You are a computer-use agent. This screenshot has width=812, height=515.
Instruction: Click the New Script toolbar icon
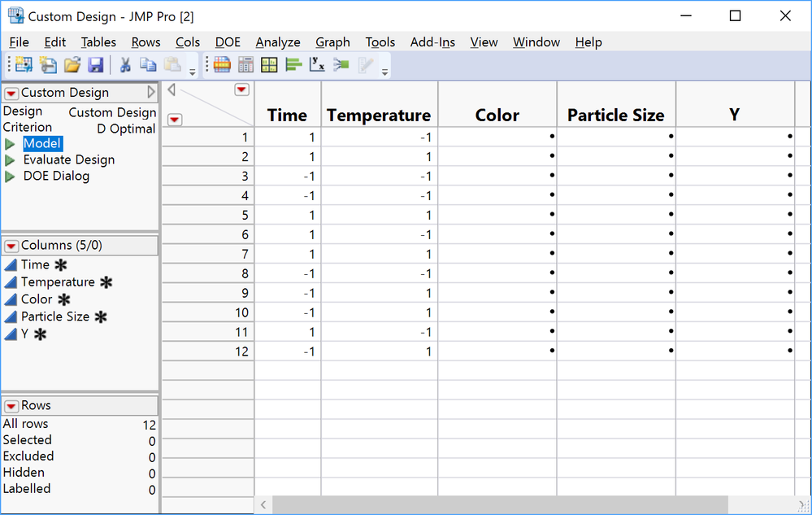pos(48,65)
